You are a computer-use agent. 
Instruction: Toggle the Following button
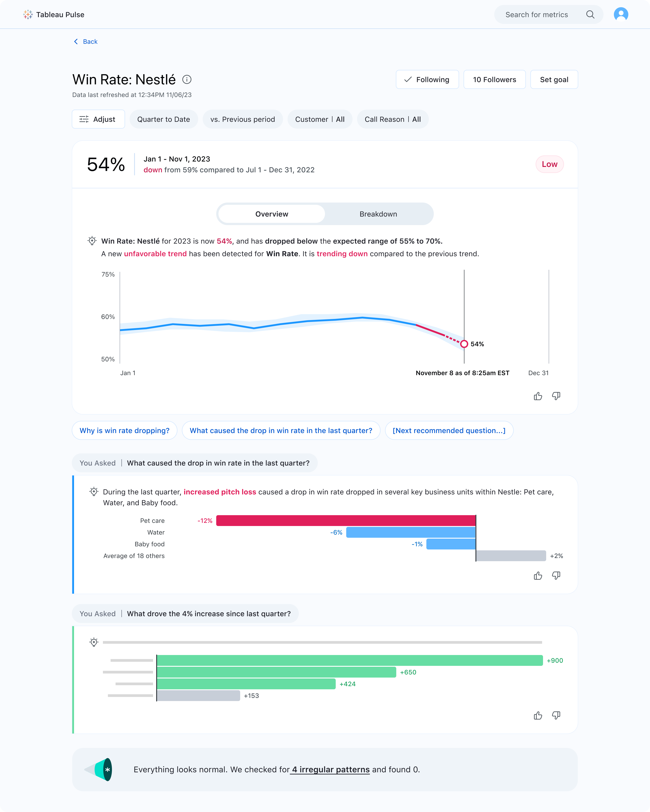[x=427, y=79]
